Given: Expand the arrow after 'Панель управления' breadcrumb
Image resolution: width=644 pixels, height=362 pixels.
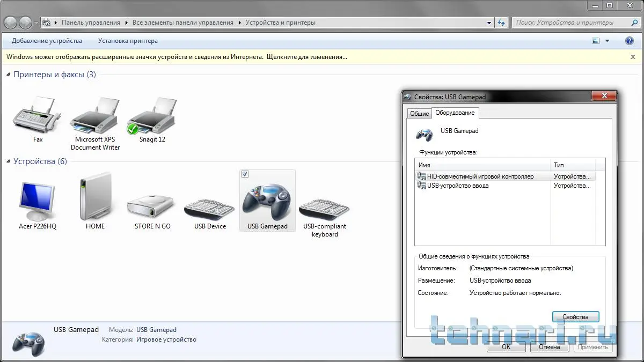Looking at the screenshot, I should point(126,23).
